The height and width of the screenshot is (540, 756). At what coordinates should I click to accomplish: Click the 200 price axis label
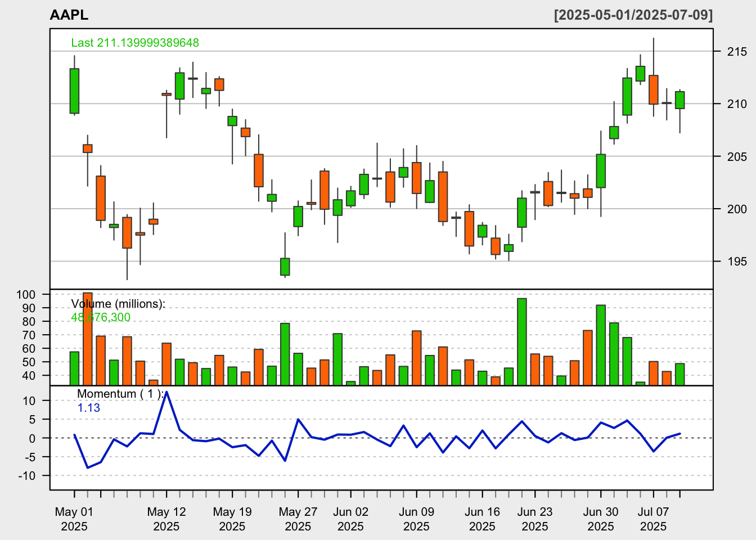(x=737, y=209)
